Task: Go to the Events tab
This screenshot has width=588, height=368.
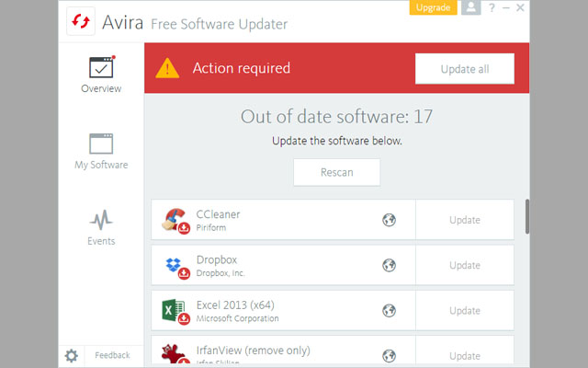Action: click(101, 228)
